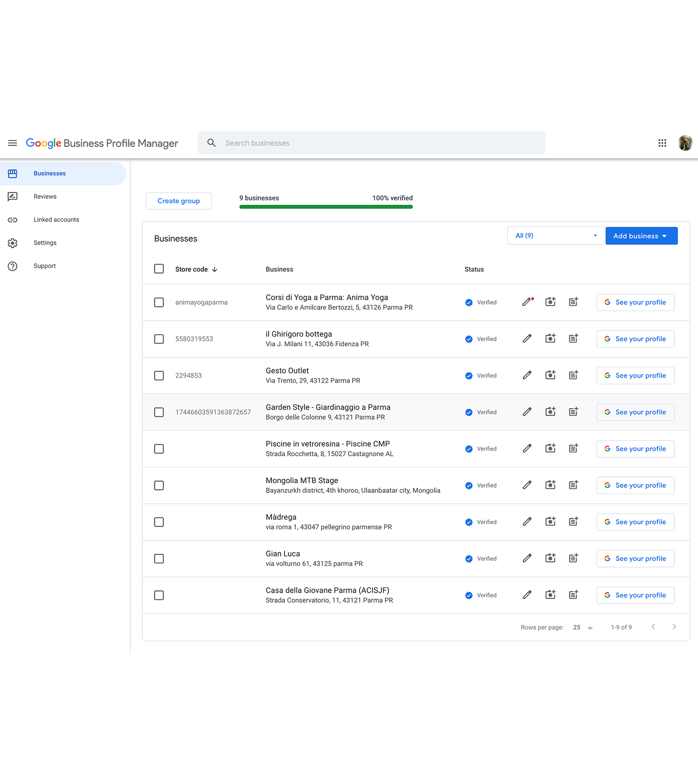
Task: Click the Google Business Profile Manager logo
Action: coord(102,143)
